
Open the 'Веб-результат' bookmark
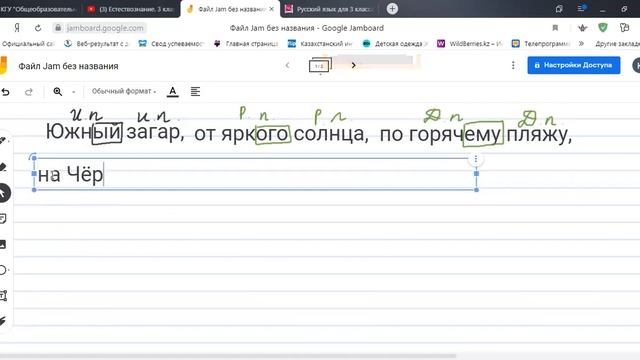tap(96, 44)
